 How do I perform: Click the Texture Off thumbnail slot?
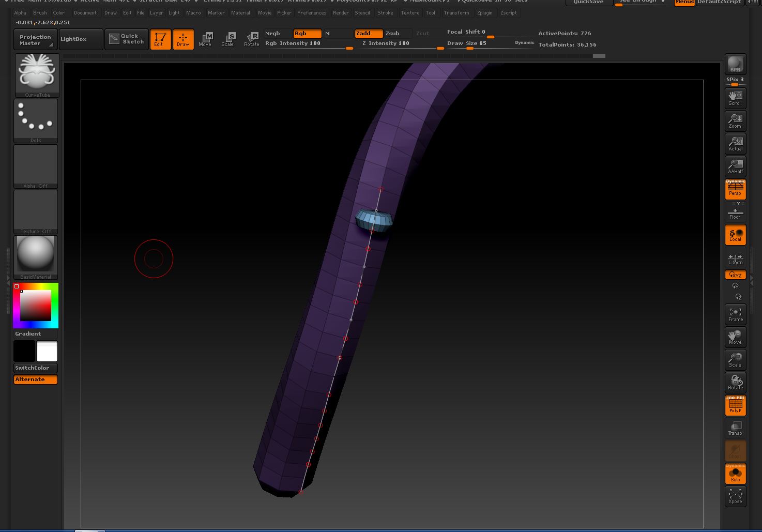[x=36, y=212]
